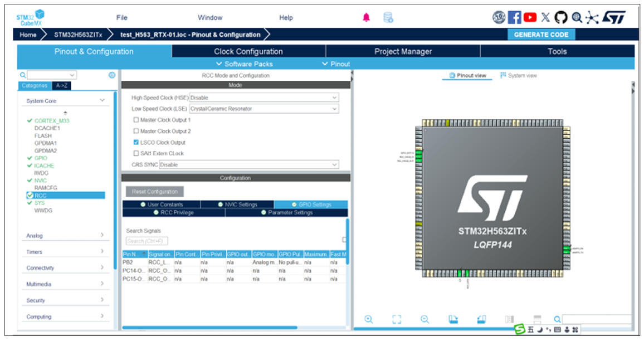644x341 pixels.
Task: Go to Home breadcrumb
Action: [x=28, y=35]
